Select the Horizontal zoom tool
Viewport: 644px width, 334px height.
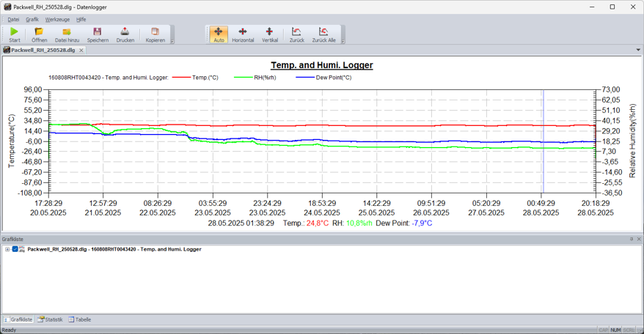243,34
